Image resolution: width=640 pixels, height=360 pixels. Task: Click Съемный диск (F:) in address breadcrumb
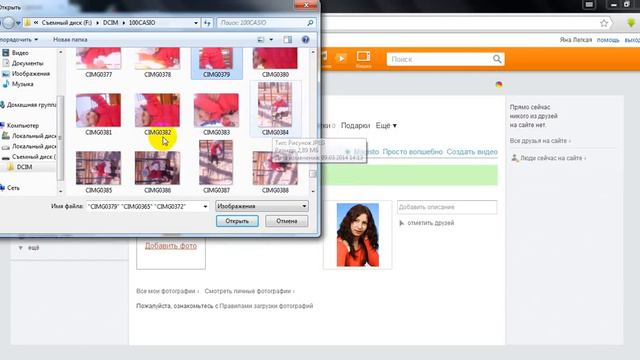pyautogui.click(x=67, y=23)
